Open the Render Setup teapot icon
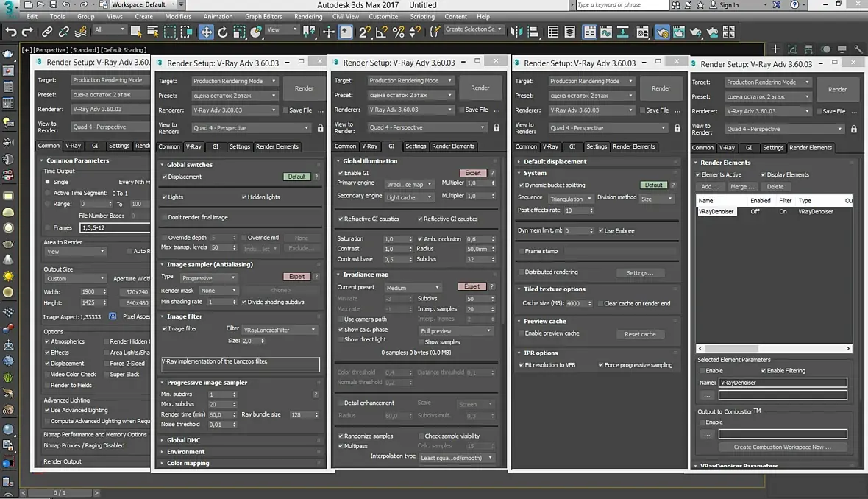868x499 pixels. point(661,32)
